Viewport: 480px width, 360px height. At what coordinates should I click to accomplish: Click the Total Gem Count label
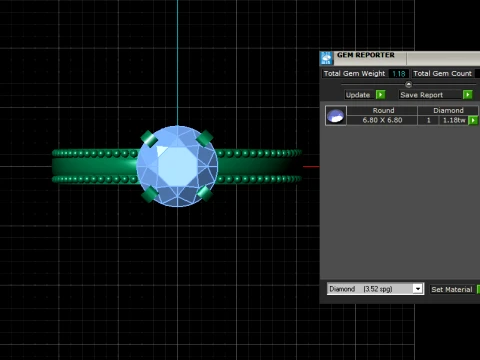443,74
